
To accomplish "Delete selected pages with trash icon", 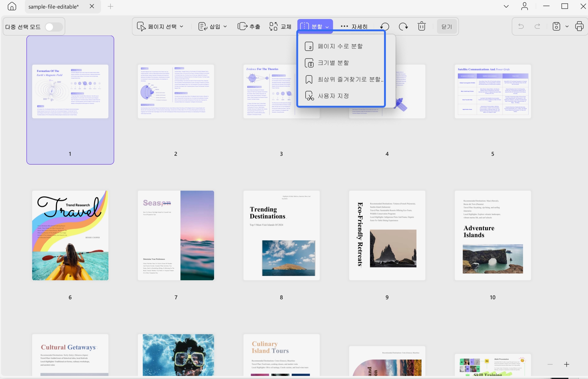I will 422,26.
